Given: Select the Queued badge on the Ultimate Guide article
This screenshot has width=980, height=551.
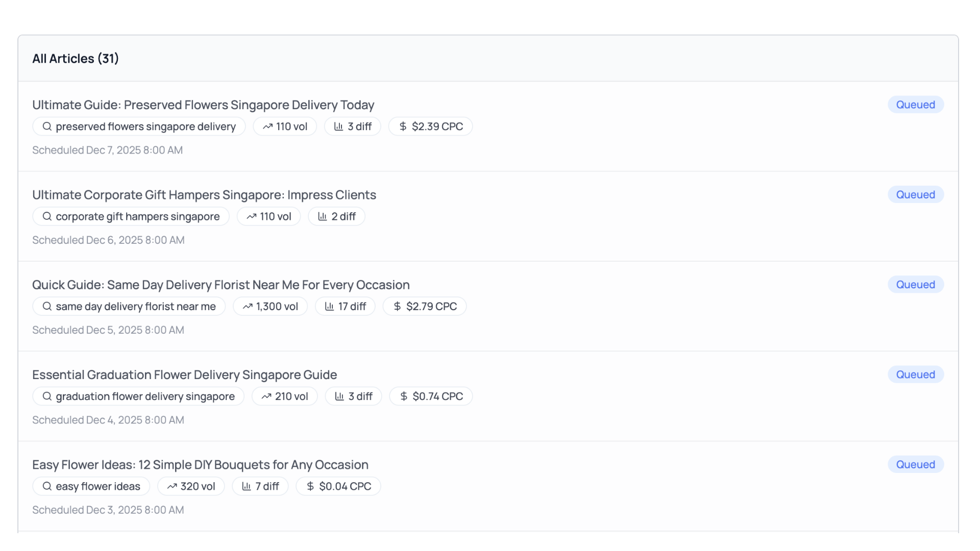Looking at the screenshot, I should tap(915, 104).
